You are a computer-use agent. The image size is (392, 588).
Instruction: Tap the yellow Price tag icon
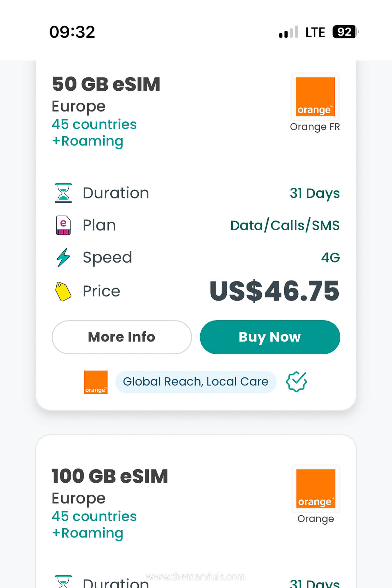click(x=63, y=291)
